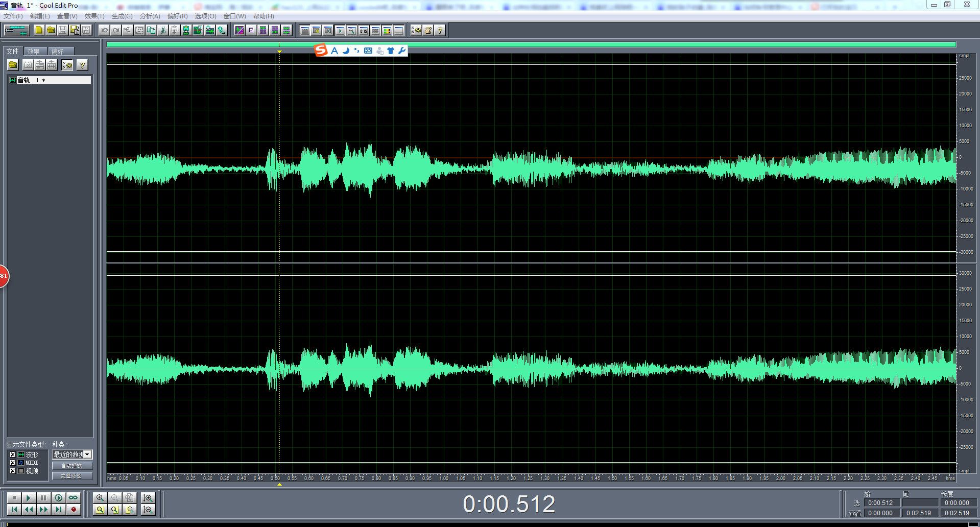This screenshot has width=980, height=527.
Task: Open file from the left panel folder icon
Action: click(13, 65)
